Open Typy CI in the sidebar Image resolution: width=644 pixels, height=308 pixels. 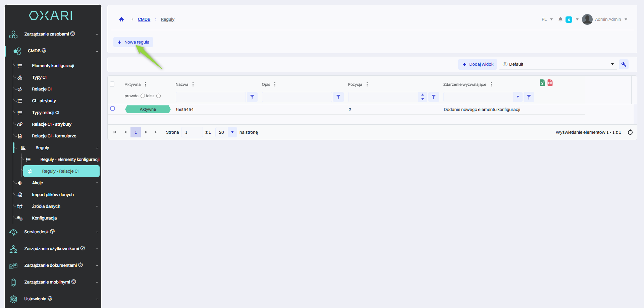coord(39,77)
